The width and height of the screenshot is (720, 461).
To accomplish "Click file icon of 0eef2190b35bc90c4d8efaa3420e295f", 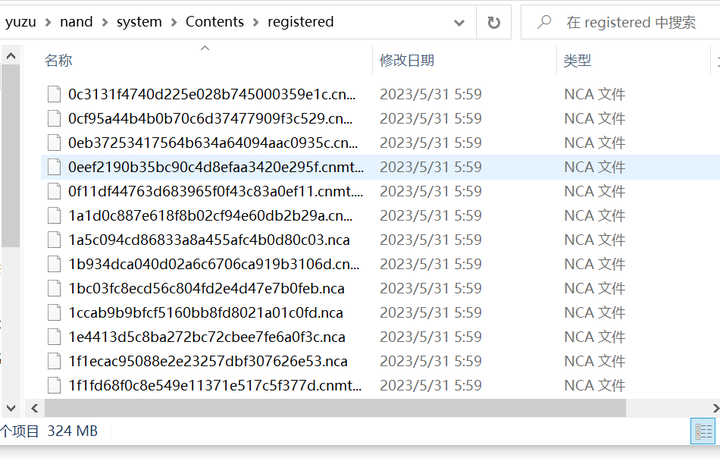I will [x=54, y=167].
